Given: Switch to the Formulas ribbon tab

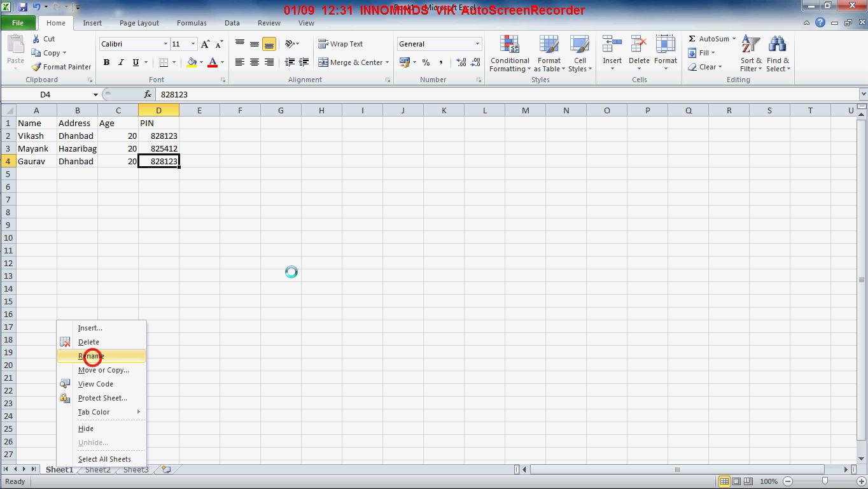Looking at the screenshot, I should [x=192, y=23].
